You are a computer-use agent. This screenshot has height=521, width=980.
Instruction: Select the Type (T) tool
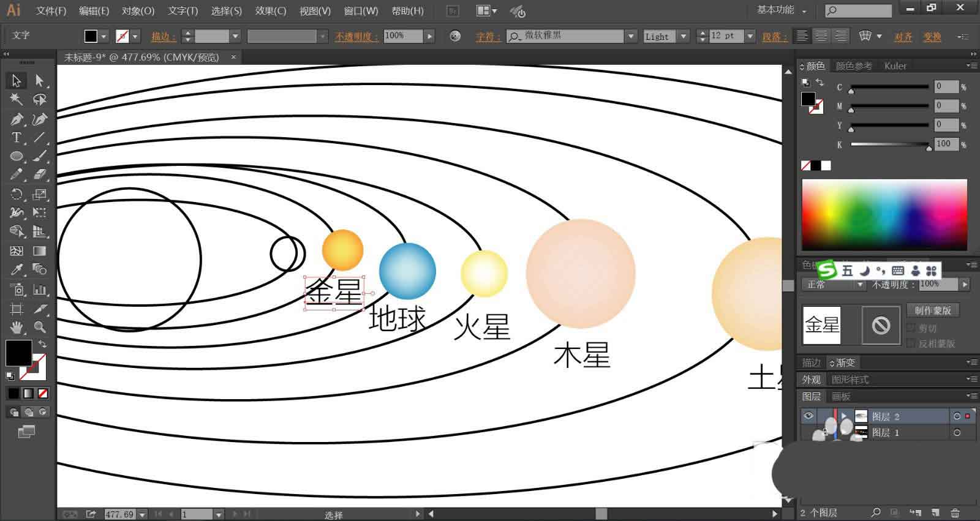pyautogui.click(x=17, y=138)
